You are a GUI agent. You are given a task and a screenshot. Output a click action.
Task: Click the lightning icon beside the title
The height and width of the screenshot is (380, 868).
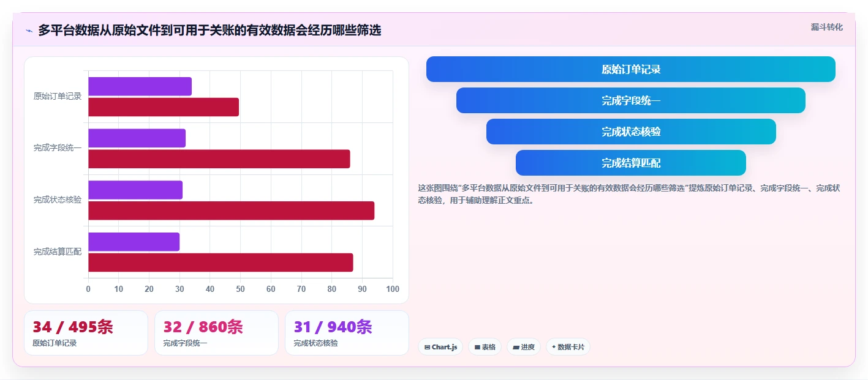coord(29,31)
